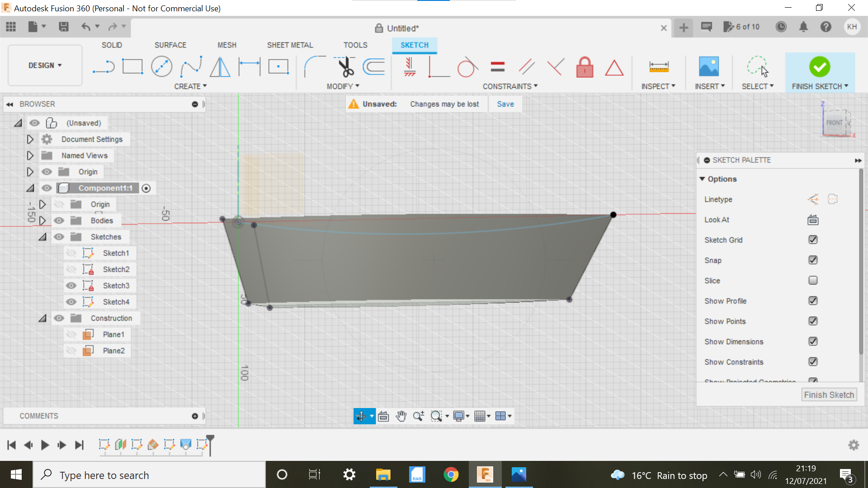This screenshot has height=488, width=868.
Task: Select the Circle tool in sketch
Action: [x=160, y=66]
